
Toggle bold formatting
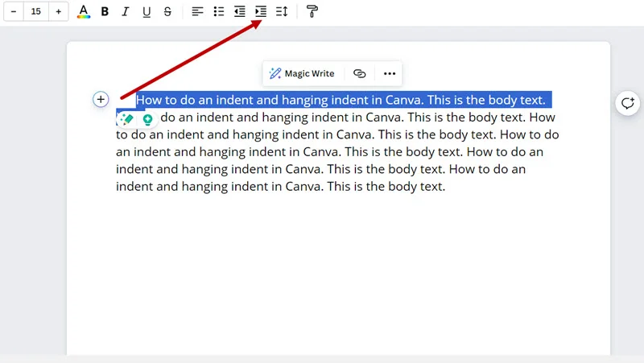pyautogui.click(x=105, y=11)
